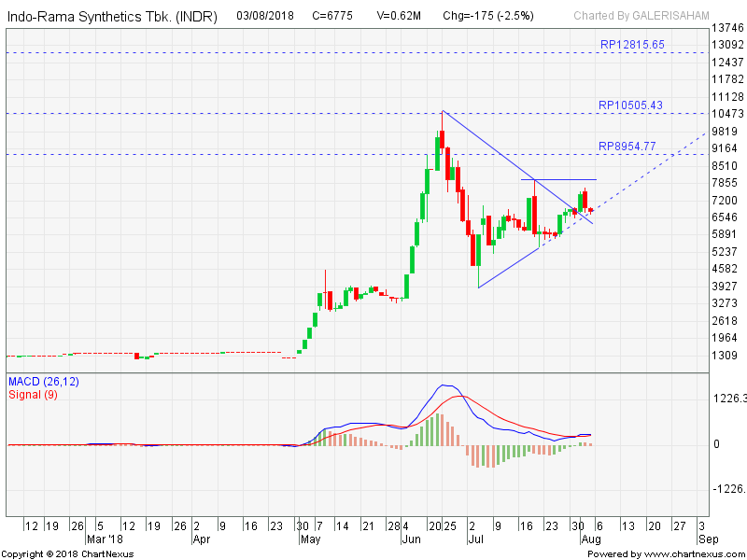Image resolution: width=747 pixels, height=560 pixels.
Task: Select the RP12815.65 resistance level label
Action: coord(632,45)
